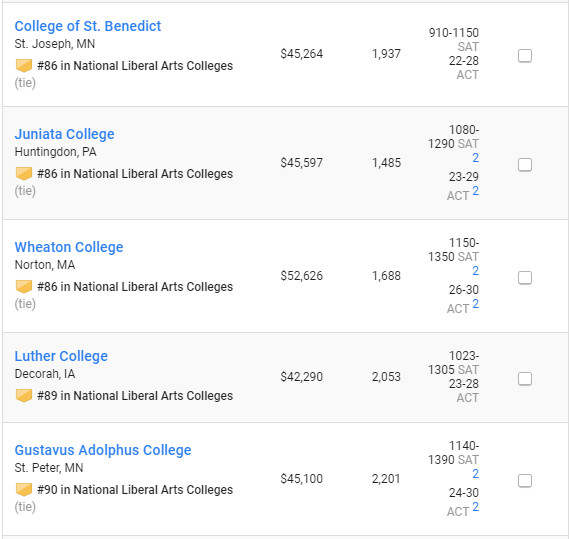570x539 pixels.
Task: Click the ranking badge icon for College of St. Benedict
Action: (x=24, y=66)
